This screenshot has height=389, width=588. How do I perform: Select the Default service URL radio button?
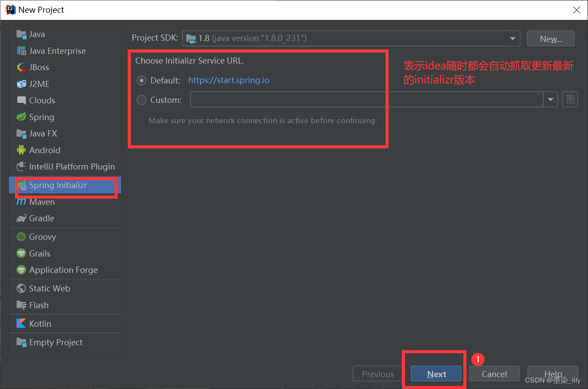(141, 80)
